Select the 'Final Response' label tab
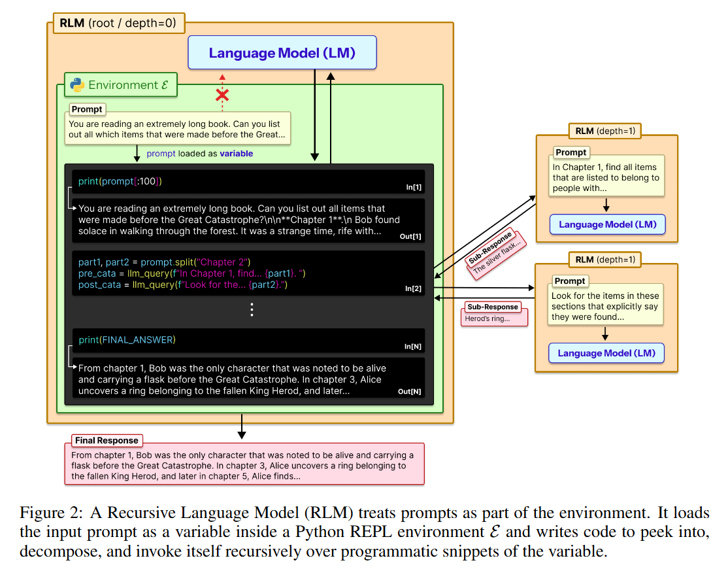 (107, 440)
